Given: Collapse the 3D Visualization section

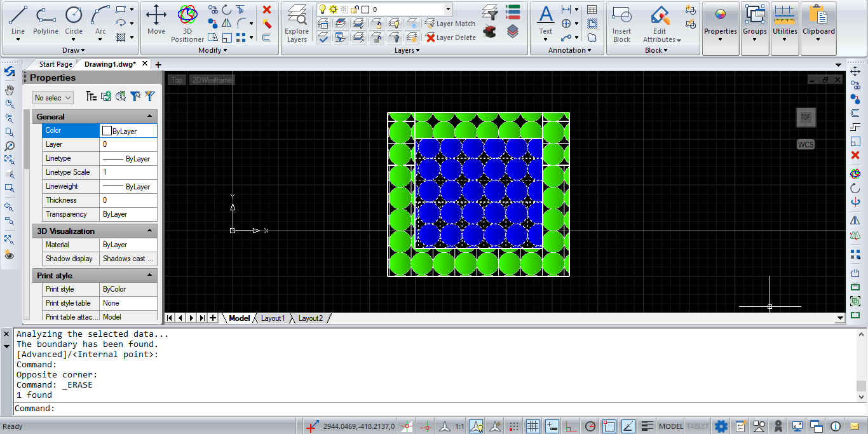Looking at the screenshot, I should pyautogui.click(x=150, y=231).
